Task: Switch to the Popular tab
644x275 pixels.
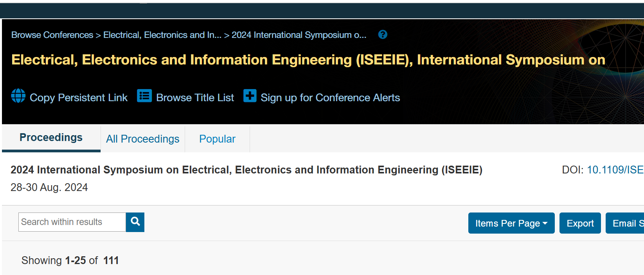Action: [x=217, y=139]
